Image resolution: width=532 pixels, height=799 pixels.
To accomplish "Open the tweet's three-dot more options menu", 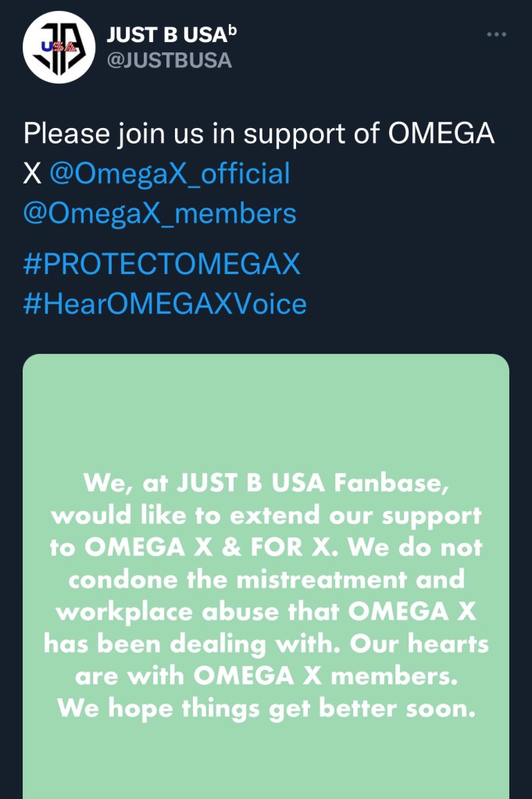I will click(497, 35).
